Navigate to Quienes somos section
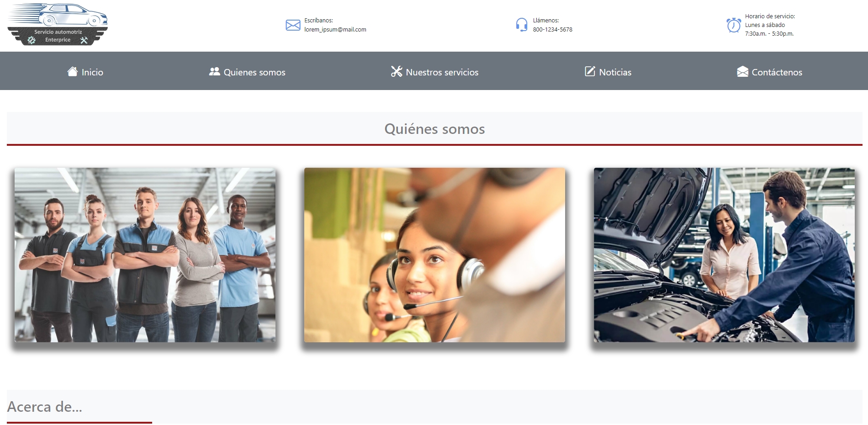Image resolution: width=868 pixels, height=425 pixels. pos(254,72)
